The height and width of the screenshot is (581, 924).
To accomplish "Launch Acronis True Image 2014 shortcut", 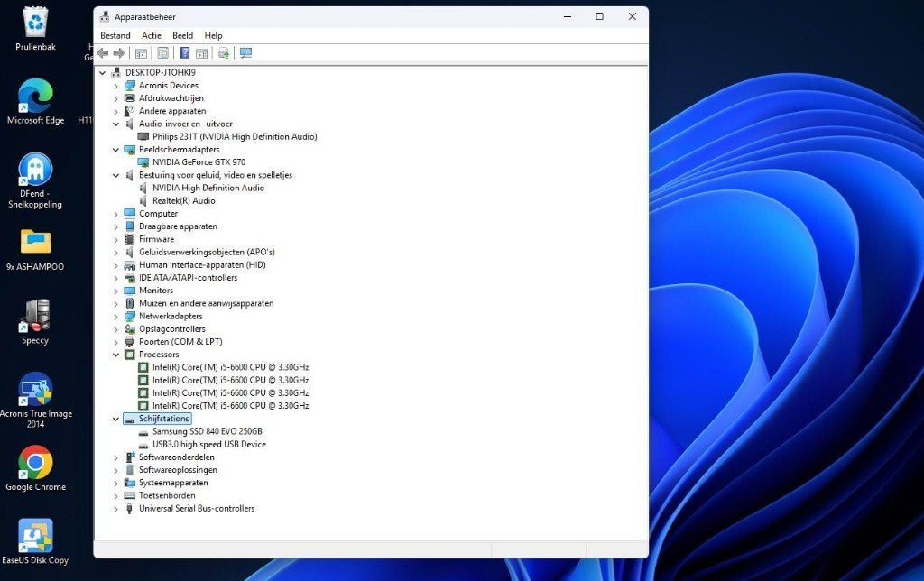I will coord(35,400).
